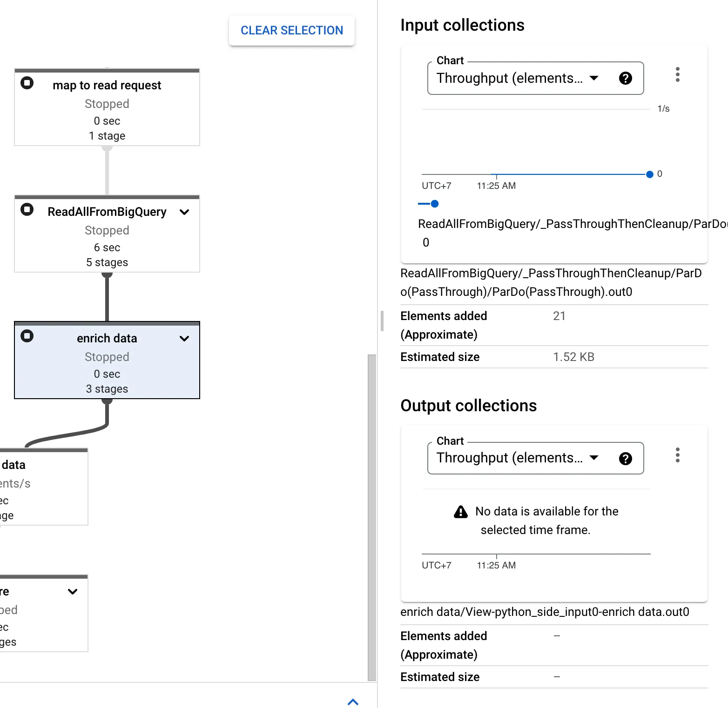Click the graph panel vertical scrollbar
Viewport: 728px width, 708px height.
click(x=371, y=516)
